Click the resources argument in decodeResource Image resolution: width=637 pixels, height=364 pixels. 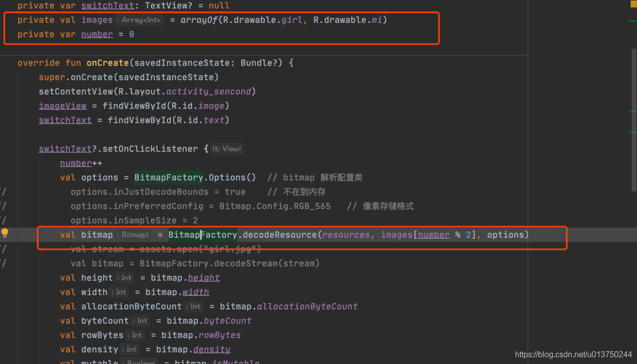[x=346, y=235]
